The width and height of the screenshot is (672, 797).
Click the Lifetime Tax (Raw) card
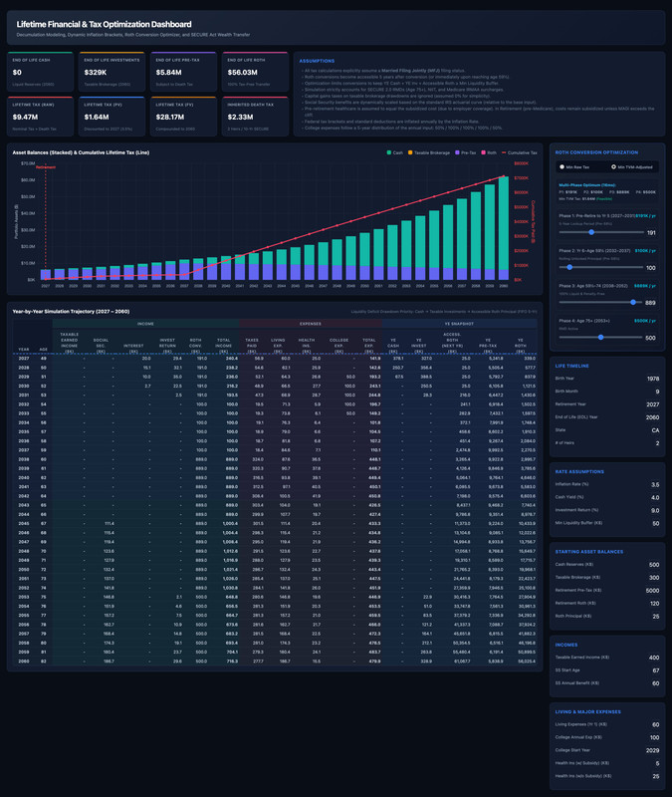[x=40, y=117]
